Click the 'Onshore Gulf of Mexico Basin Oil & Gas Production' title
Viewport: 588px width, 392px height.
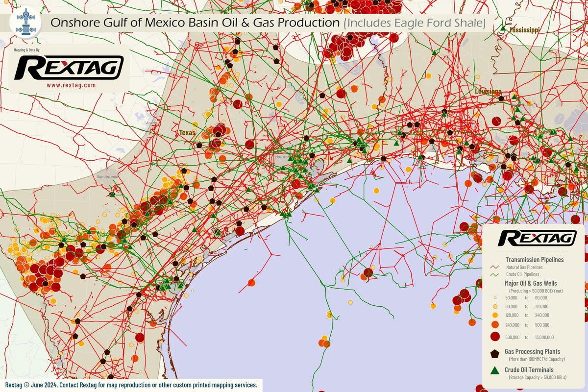[x=195, y=23]
